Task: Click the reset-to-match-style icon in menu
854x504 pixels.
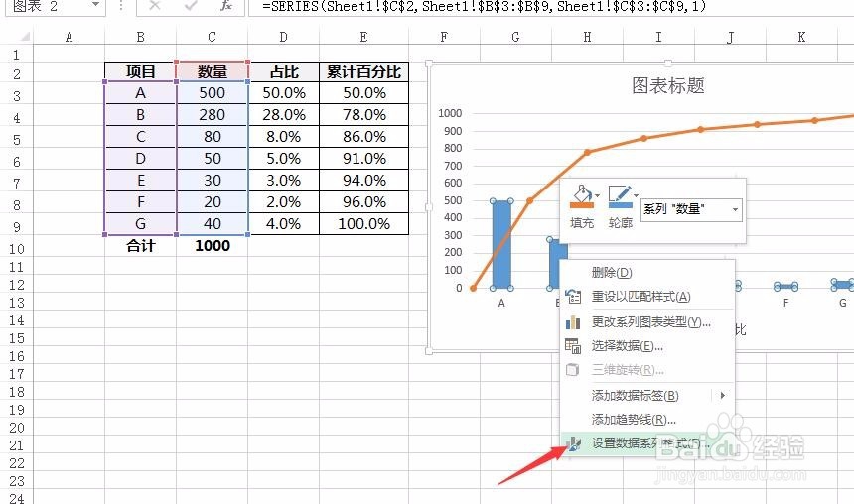Action: (x=573, y=297)
